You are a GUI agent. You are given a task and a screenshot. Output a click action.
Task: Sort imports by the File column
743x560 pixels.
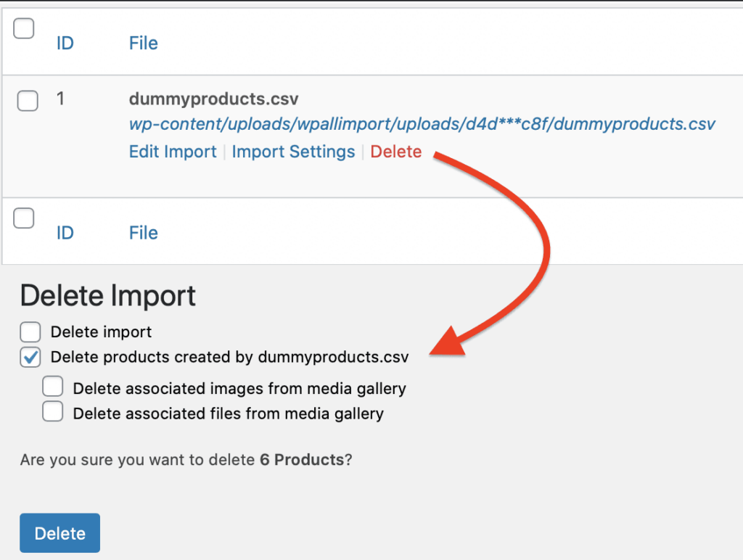coord(143,43)
